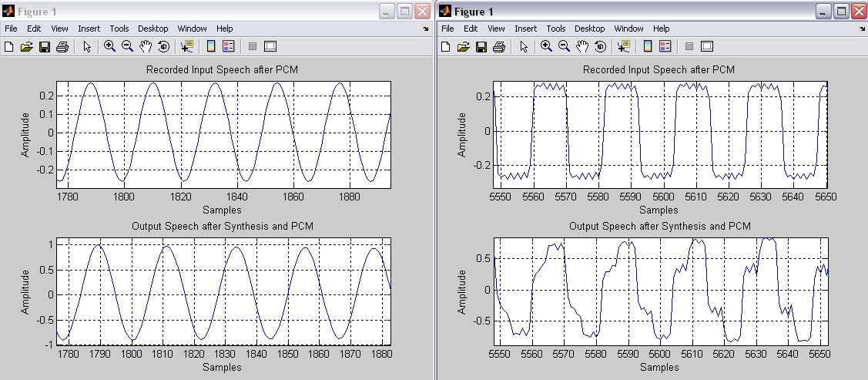The image size is (868, 380).
Task: Select Pan hand tool in left window
Action: pos(145,46)
